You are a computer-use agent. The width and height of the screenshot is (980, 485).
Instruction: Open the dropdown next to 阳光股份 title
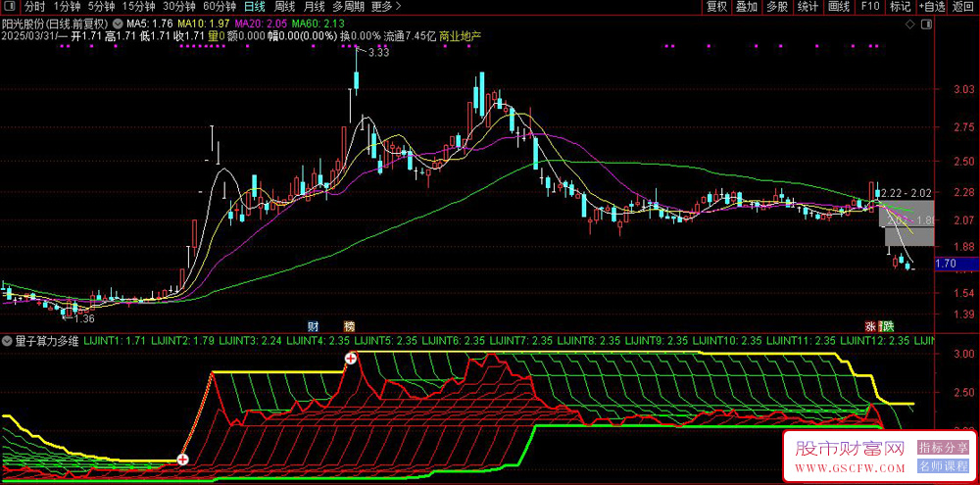coord(119,24)
